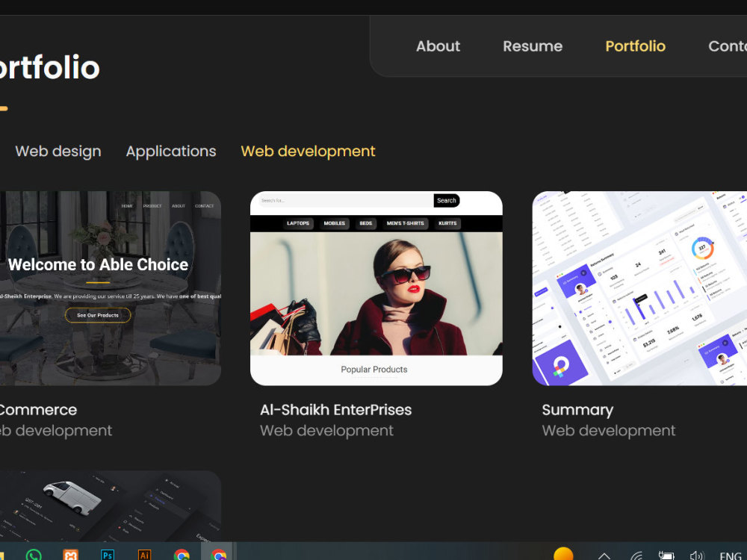Viewport: 747px width, 560px height.
Task: Click the ENG language indicator
Action: point(731,556)
